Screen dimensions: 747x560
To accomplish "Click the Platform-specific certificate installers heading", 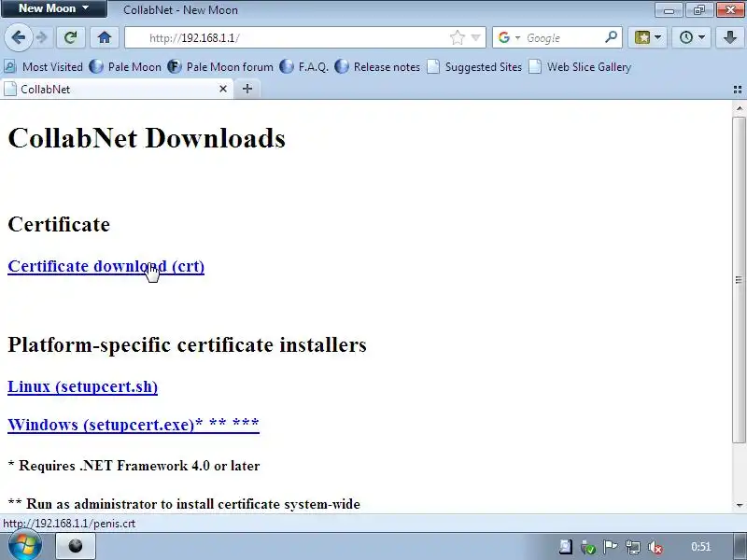I will tap(188, 344).
